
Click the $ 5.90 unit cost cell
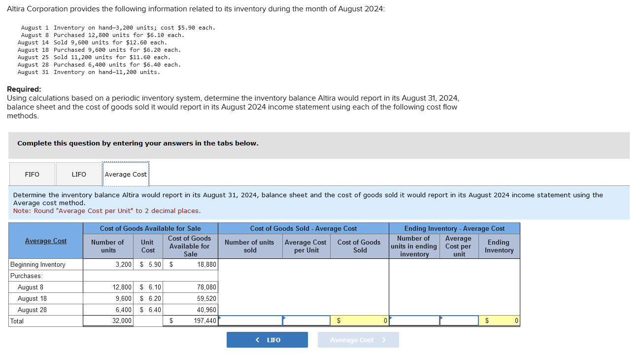pyautogui.click(x=148, y=265)
